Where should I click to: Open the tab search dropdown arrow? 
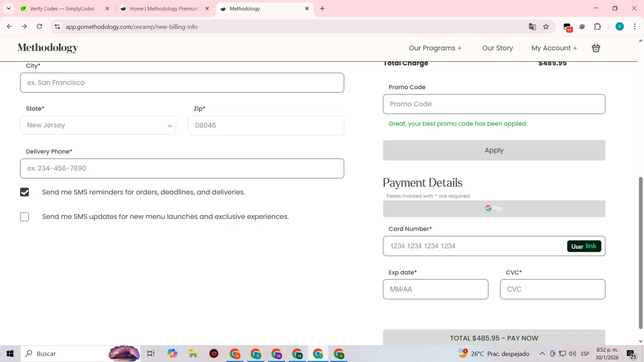point(9,9)
